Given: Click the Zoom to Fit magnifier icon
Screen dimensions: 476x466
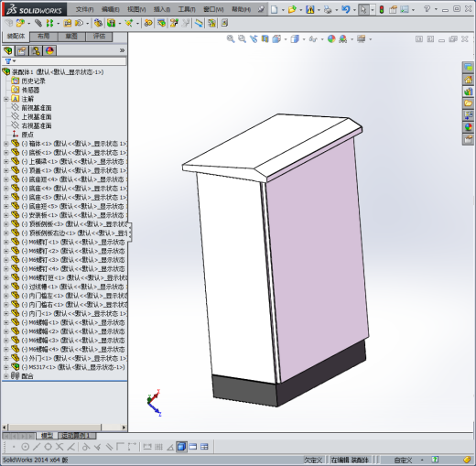Looking at the screenshot, I should [231, 39].
